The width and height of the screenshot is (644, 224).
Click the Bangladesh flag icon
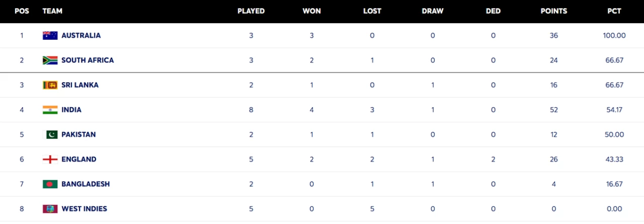pyautogui.click(x=50, y=184)
